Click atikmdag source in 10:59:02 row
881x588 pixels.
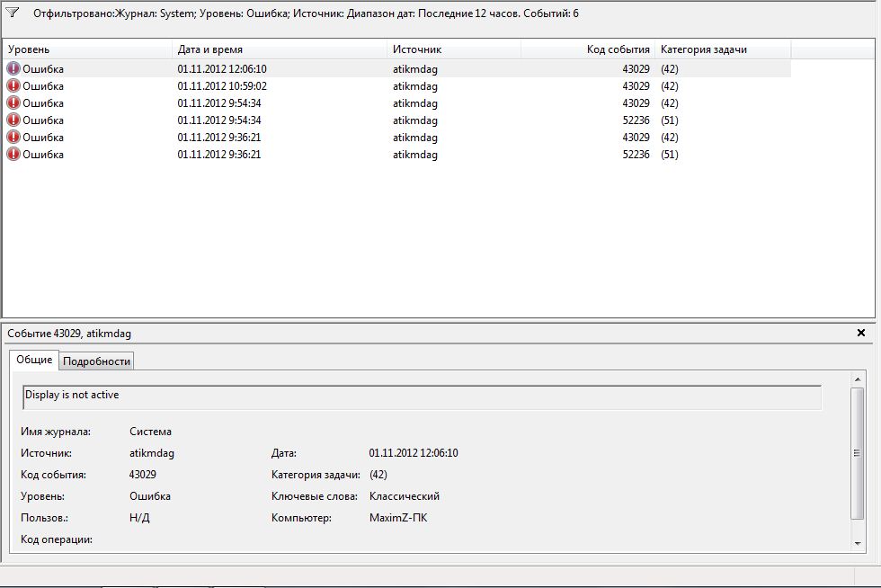tap(415, 86)
